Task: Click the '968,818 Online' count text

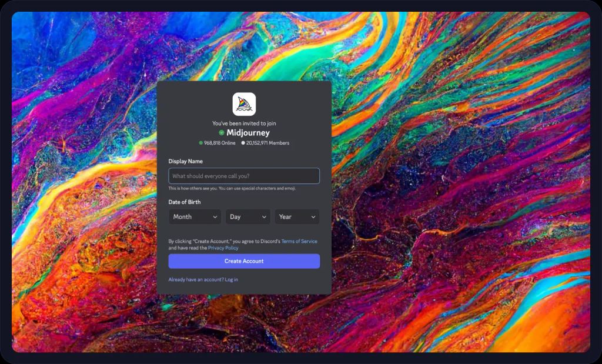Action: 220,143
